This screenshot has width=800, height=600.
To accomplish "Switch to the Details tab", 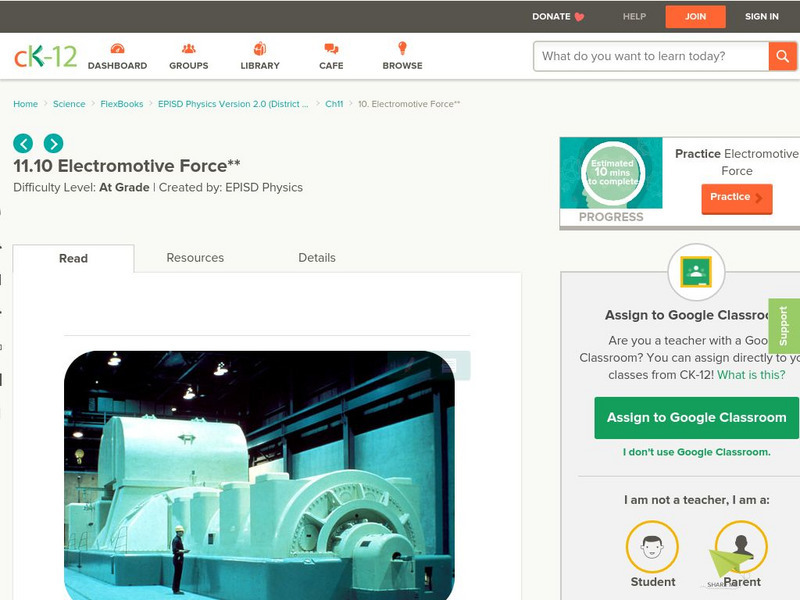I will point(317,258).
